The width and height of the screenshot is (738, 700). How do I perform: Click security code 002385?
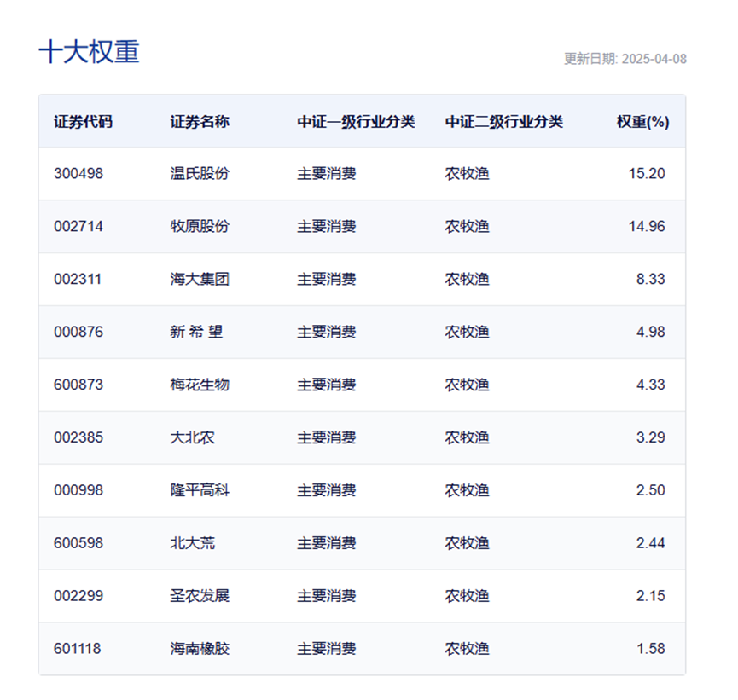pos(78,437)
